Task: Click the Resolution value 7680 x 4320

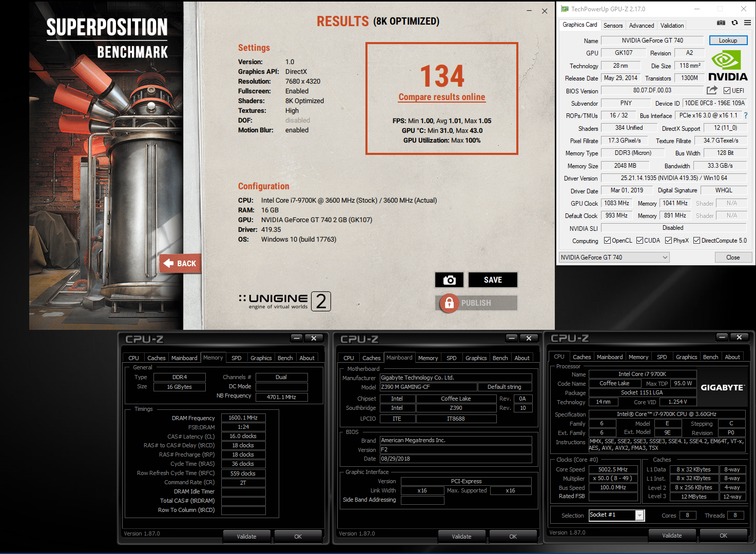Action: point(303,81)
